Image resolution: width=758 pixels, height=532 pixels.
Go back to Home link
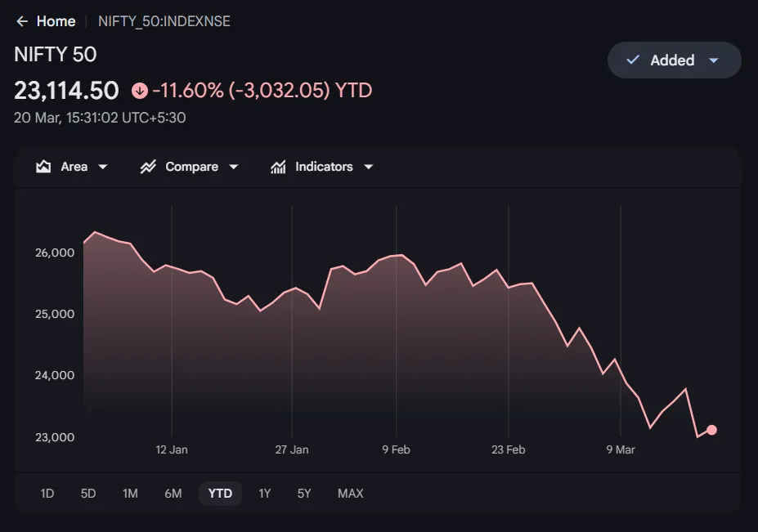pos(56,21)
